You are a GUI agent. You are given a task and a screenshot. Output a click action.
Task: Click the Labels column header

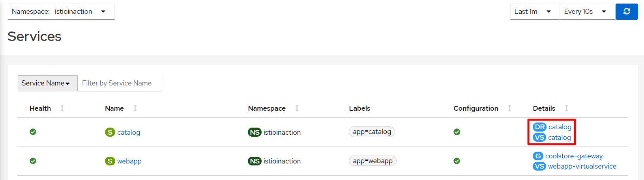pos(360,108)
